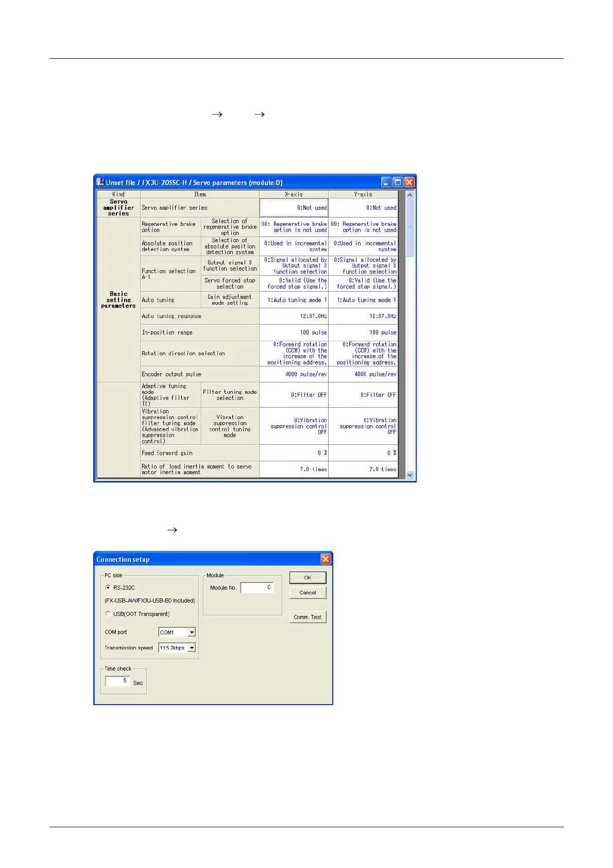Viewport: 613px width, 868px height.
Task: Select X-axis Regenerative brake option cell
Action: pos(294,227)
